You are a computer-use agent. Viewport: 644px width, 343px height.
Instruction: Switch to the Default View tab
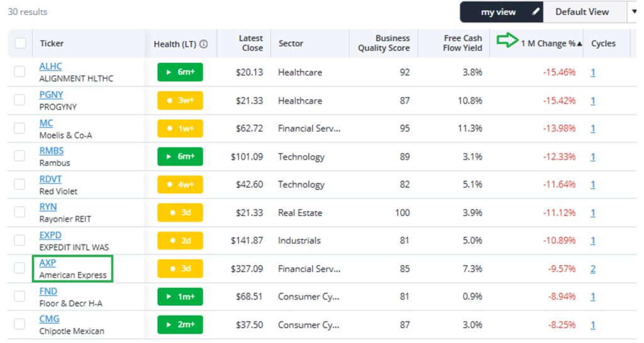point(582,12)
